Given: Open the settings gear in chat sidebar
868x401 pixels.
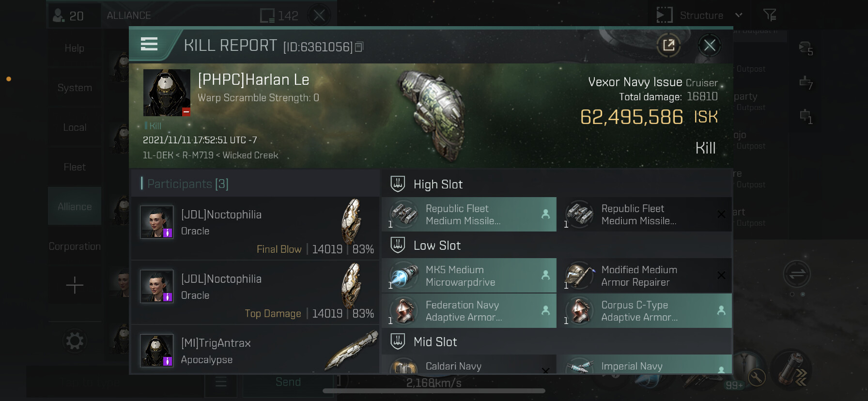Looking at the screenshot, I should [75, 341].
